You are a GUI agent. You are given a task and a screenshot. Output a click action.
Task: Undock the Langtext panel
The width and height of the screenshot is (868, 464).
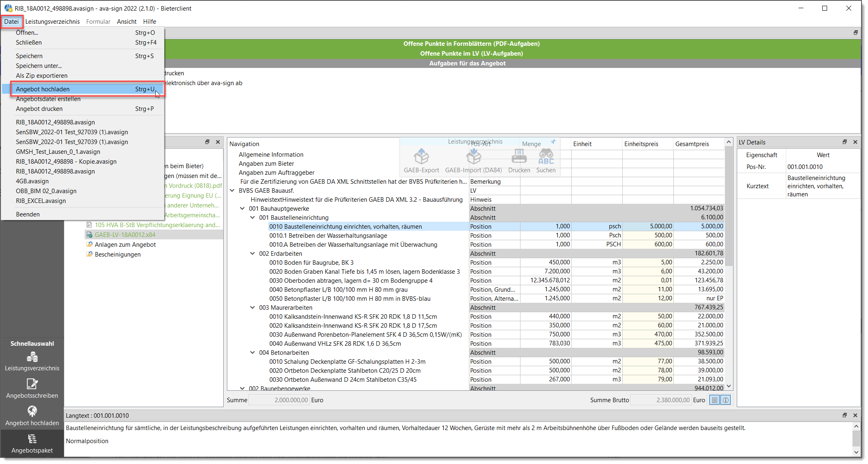(845, 415)
